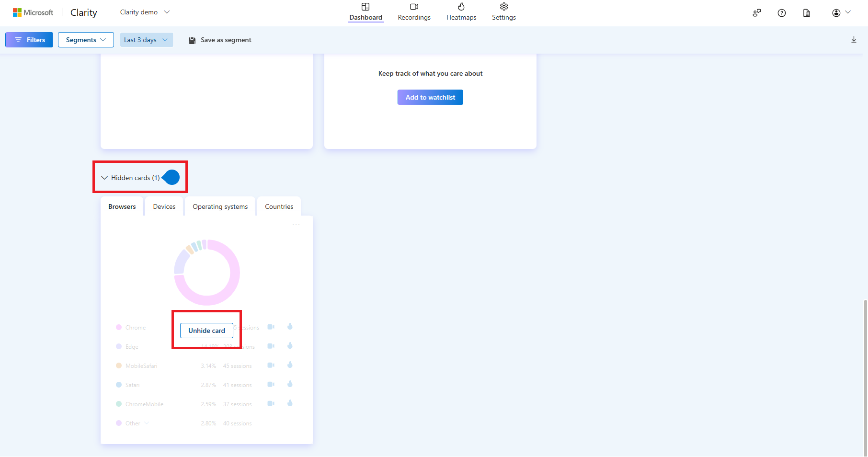Open the team sharing icon
This screenshot has height=457, width=868.
click(757, 13)
